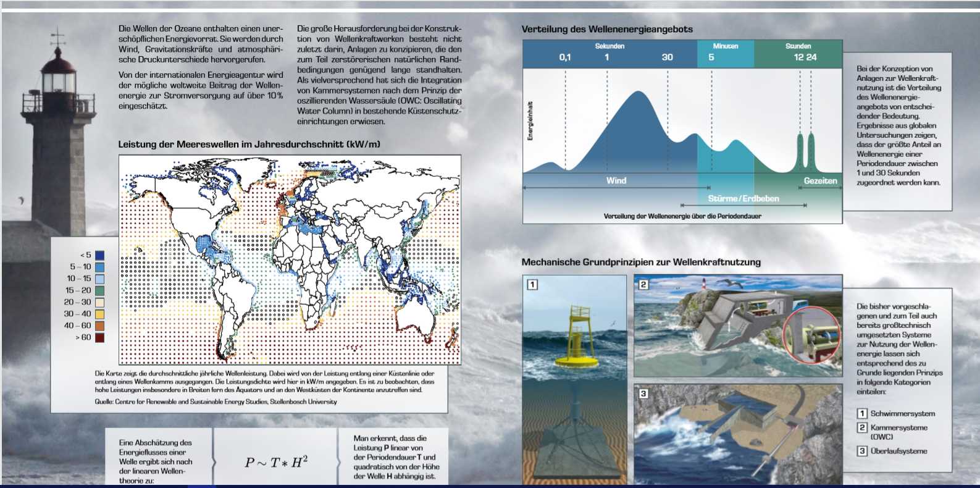
Task: Click the Stellenbosch University source citation
Action: (x=216, y=402)
